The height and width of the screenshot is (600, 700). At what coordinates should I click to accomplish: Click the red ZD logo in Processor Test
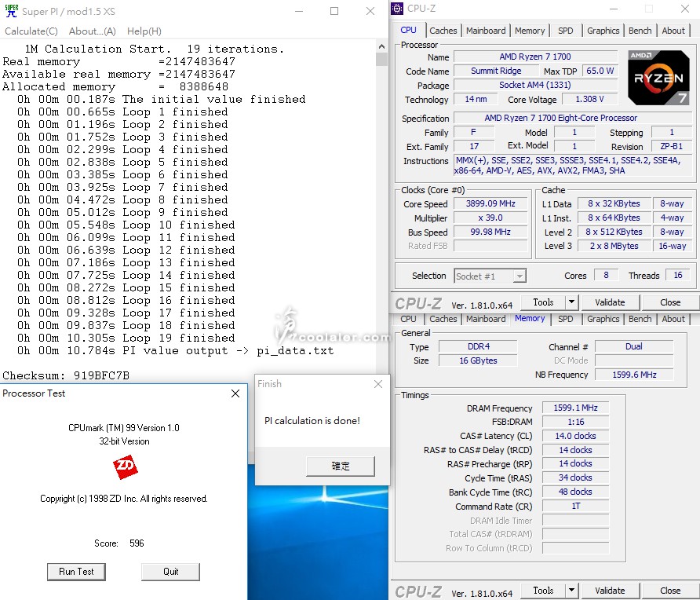[x=125, y=466]
